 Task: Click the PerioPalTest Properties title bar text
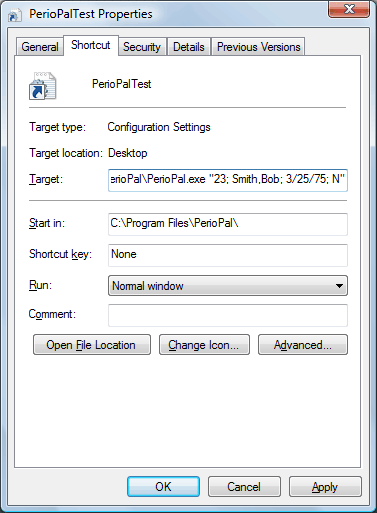pyautogui.click(x=91, y=14)
